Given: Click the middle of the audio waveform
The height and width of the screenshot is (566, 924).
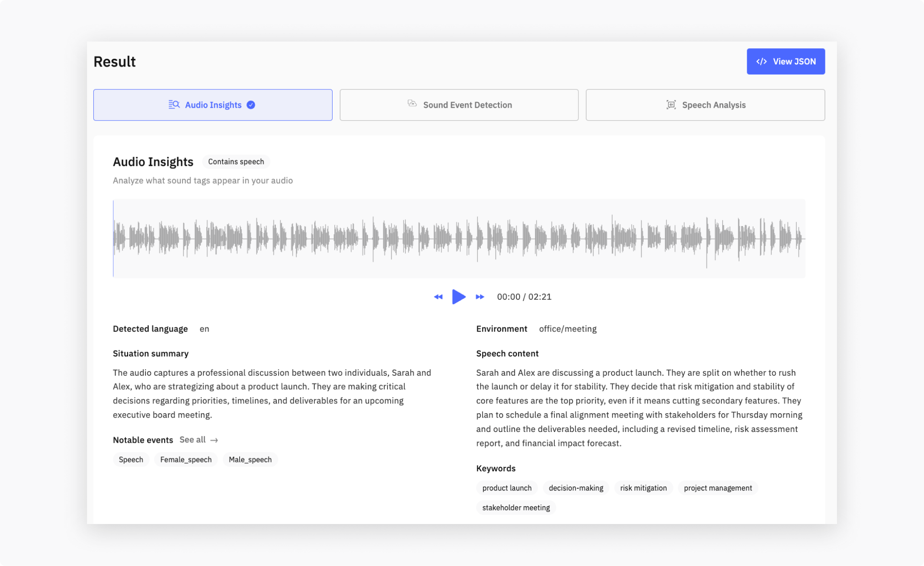Looking at the screenshot, I should 459,239.
